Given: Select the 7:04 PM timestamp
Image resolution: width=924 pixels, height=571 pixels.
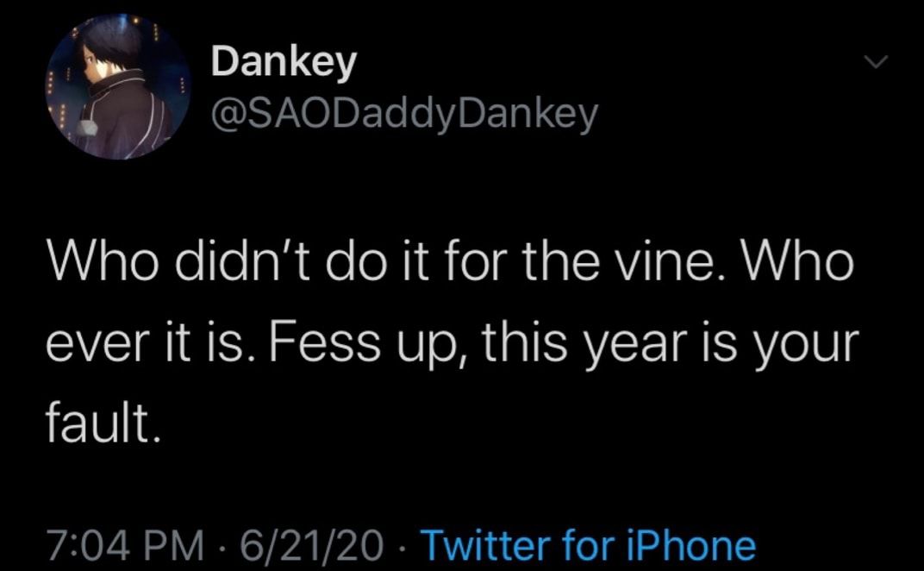Looking at the screenshot, I should pos(125,544).
